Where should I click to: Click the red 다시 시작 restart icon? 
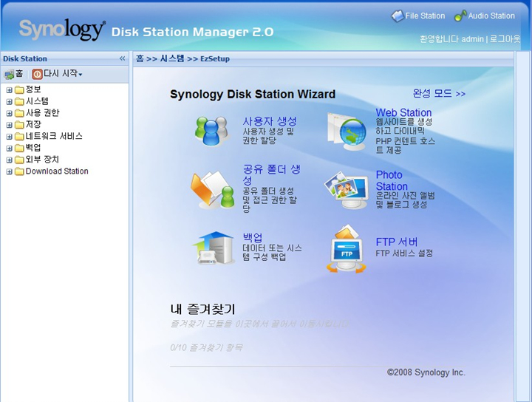coord(38,74)
